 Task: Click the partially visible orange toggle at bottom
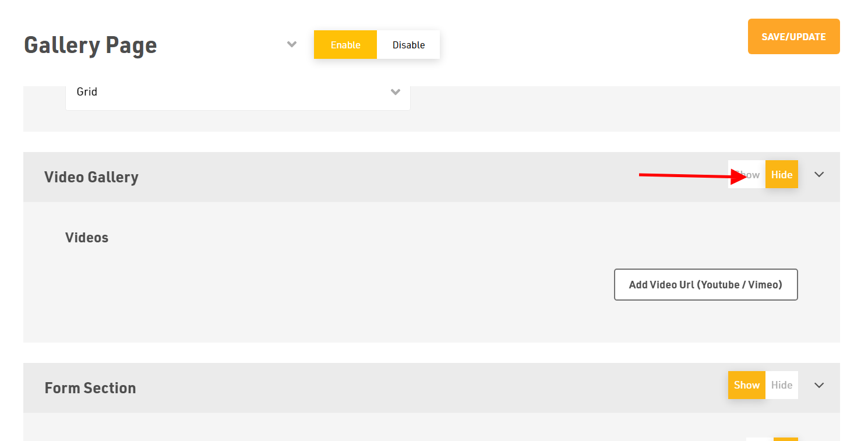[786, 439]
